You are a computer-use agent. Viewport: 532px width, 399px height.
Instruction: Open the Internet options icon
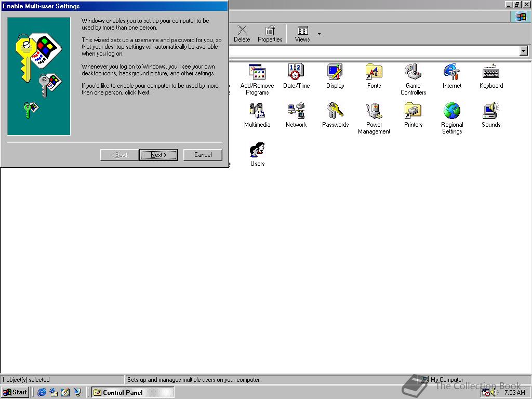tap(452, 76)
